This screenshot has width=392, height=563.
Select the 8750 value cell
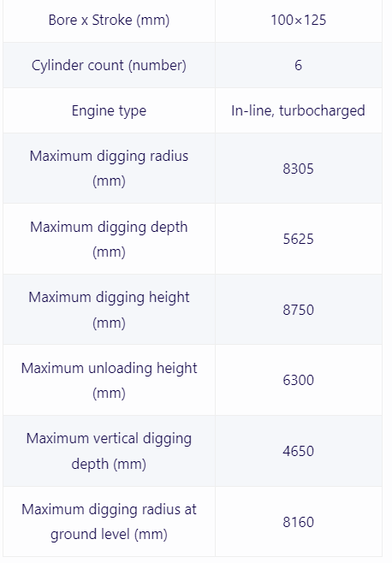coord(298,310)
